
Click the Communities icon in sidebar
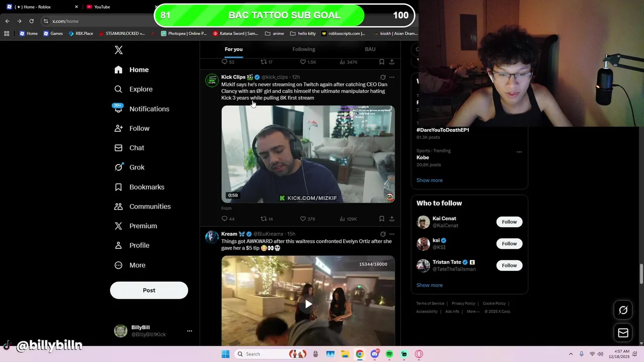tap(118, 207)
